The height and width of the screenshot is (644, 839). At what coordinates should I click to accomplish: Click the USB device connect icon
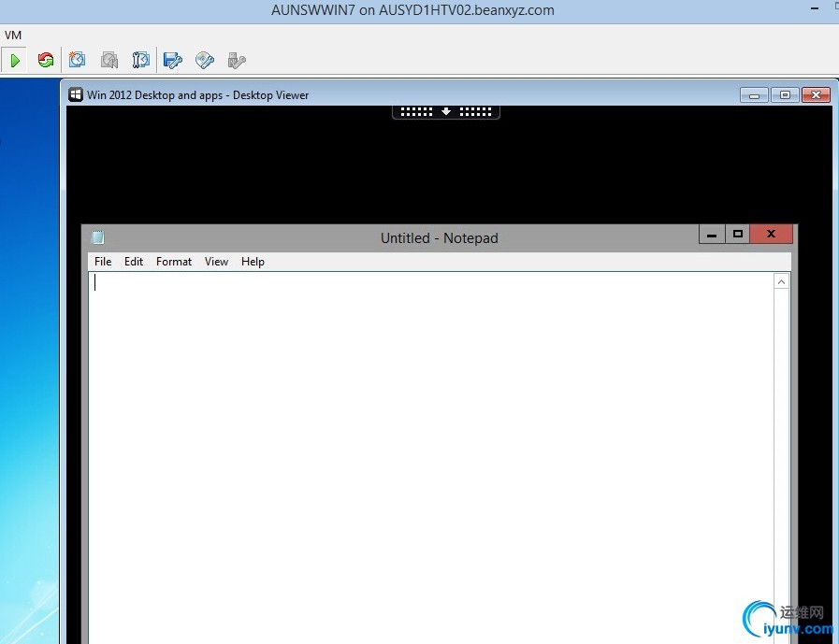(237, 60)
